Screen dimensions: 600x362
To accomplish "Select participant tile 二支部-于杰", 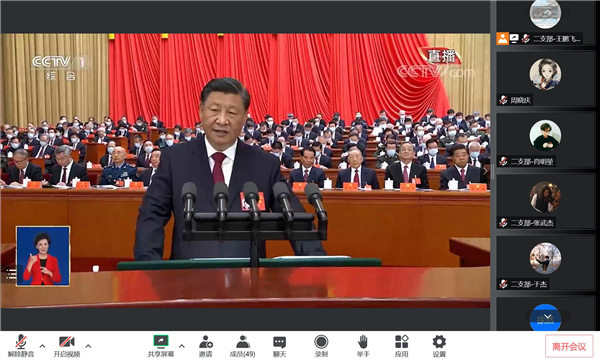I will (545, 263).
